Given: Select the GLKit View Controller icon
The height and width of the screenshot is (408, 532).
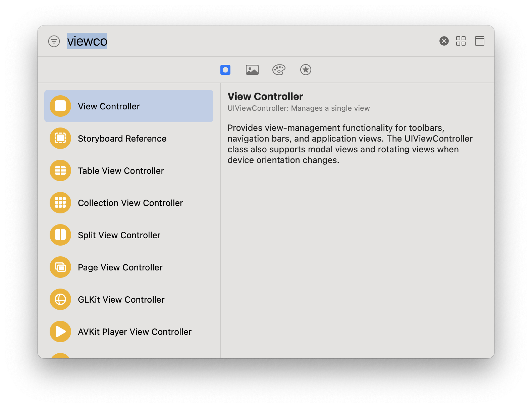Looking at the screenshot, I should click(x=60, y=299).
